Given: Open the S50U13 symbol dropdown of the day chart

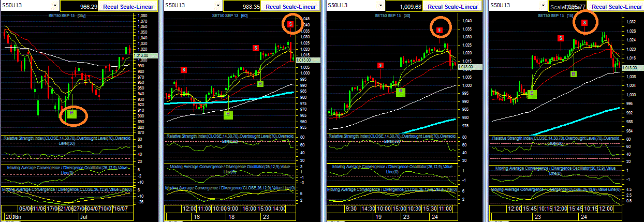Looking at the screenshot, I should pyautogui.click(x=55, y=5).
